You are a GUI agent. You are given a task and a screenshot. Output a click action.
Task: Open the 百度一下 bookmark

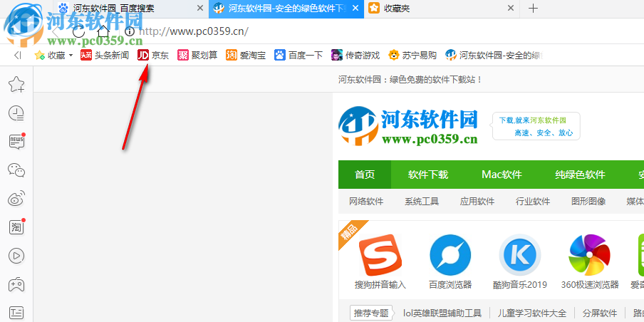pyautogui.click(x=298, y=55)
